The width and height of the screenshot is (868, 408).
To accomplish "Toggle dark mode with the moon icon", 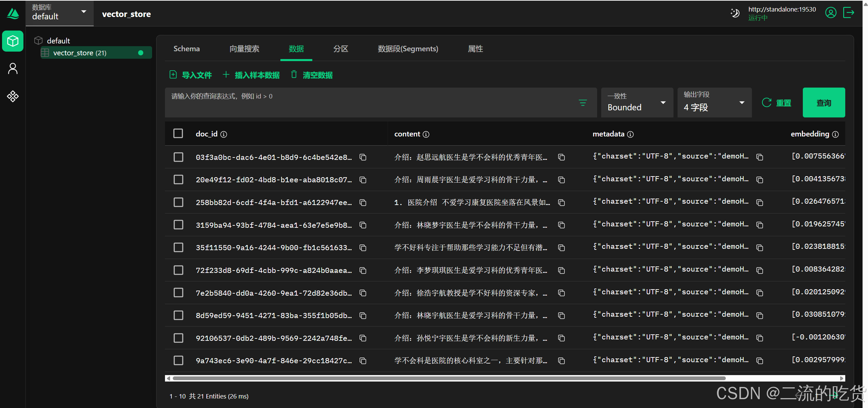I will point(734,13).
